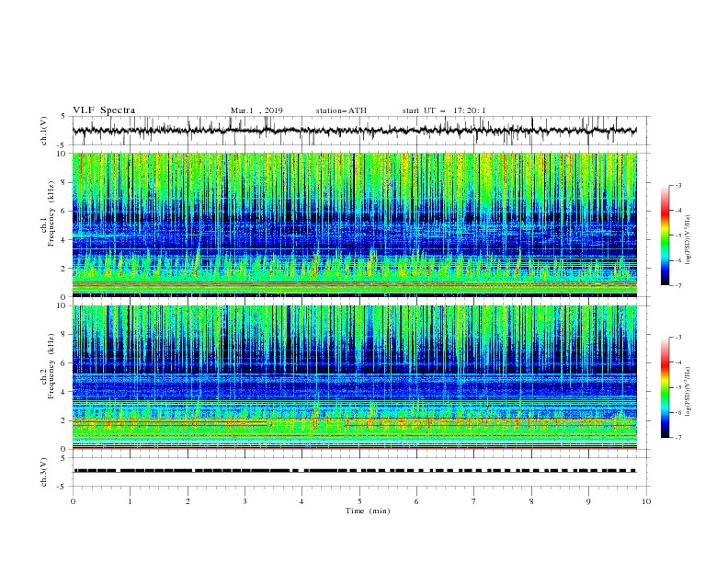Click the "8" tick on the time axis
This screenshot has height=563, width=728.
(x=531, y=501)
